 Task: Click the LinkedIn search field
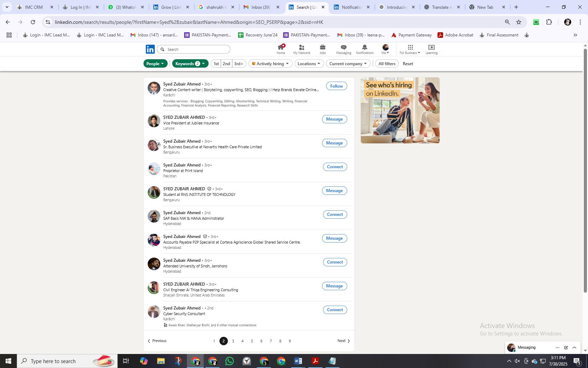[194, 49]
